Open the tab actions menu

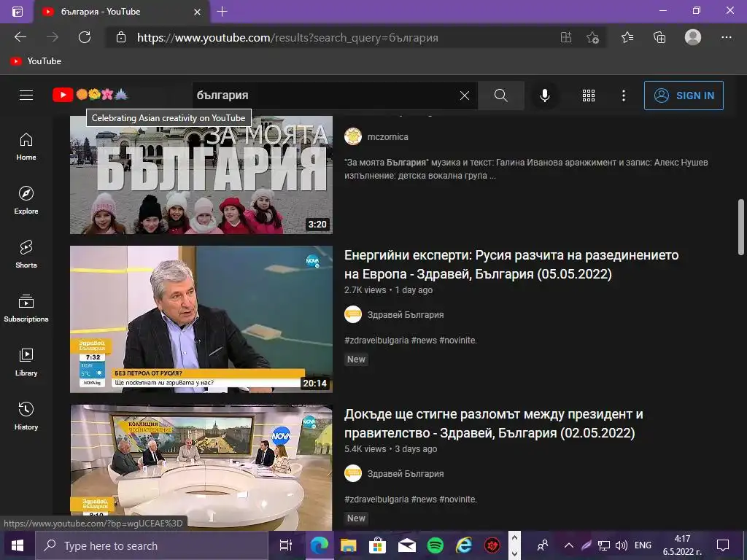18,12
